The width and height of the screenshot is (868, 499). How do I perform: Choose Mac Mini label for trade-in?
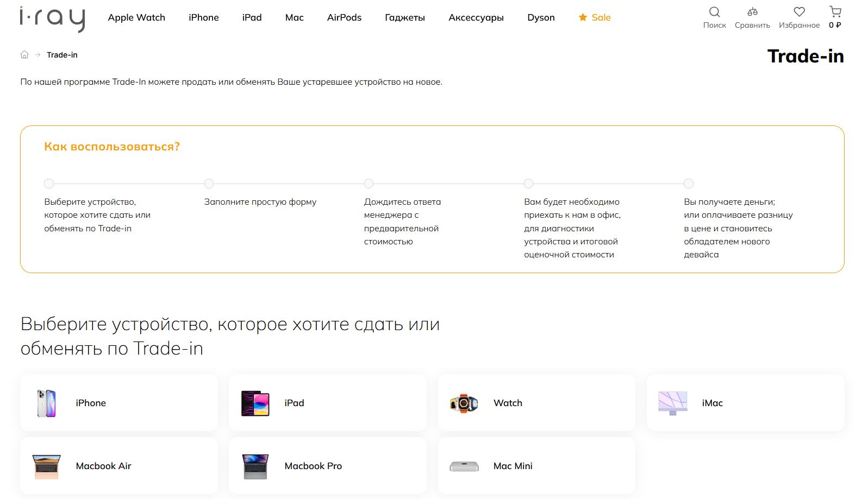(513, 466)
